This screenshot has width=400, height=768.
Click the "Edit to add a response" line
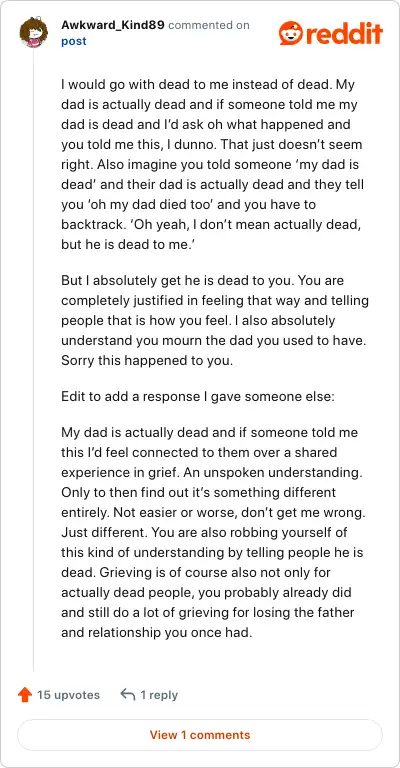click(x=198, y=397)
